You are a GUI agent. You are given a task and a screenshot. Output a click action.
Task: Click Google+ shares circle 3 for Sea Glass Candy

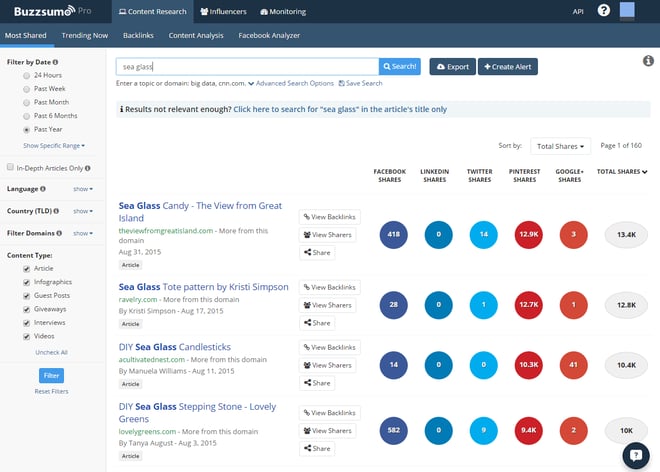click(574, 235)
